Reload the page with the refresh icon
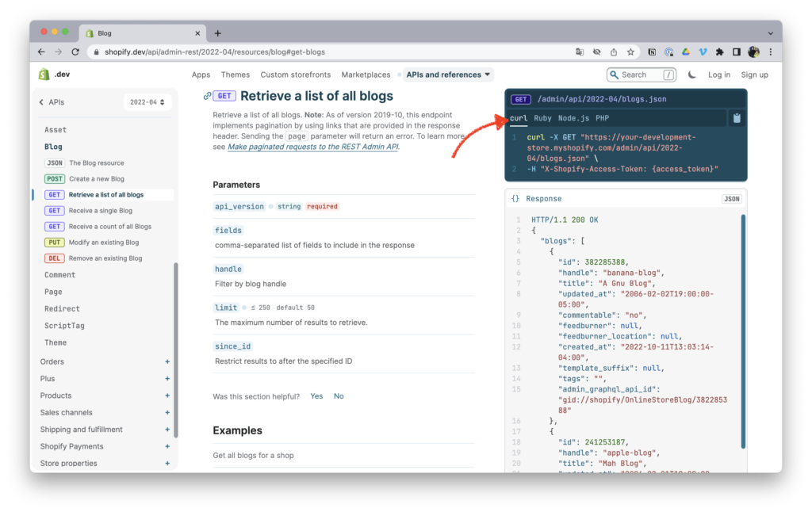The width and height of the screenshot is (812, 512). click(x=75, y=52)
